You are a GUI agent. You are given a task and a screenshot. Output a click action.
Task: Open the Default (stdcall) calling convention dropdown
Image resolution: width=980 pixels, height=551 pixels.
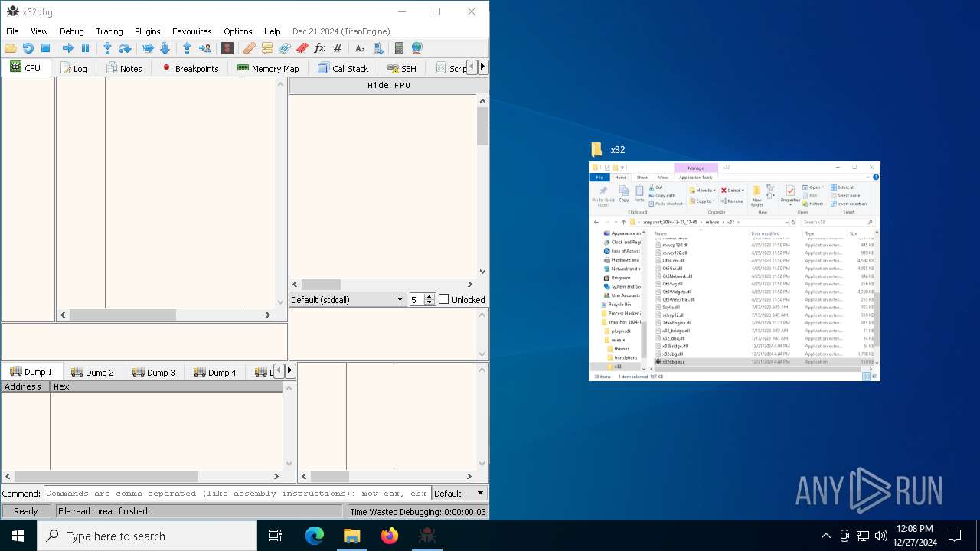tap(348, 299)
